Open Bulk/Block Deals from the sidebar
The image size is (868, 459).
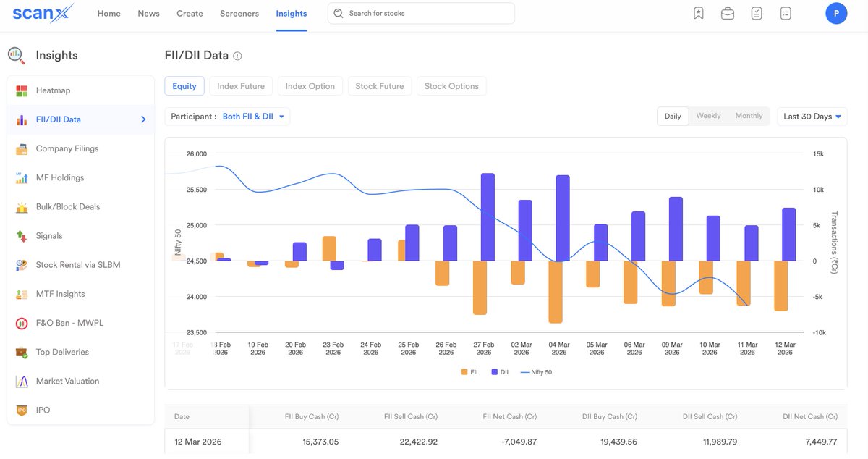(x=81, y=206)
